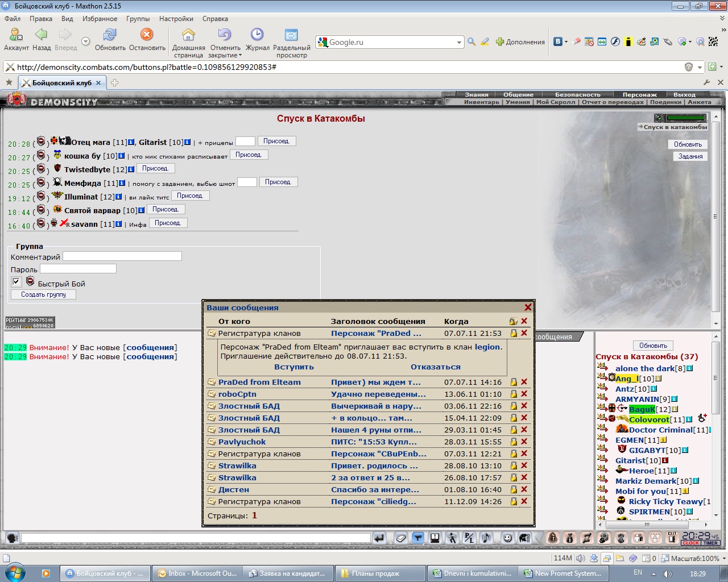This screenshot has width=728, height=582.
Task: Open the address bar URL dropdown
Action: coord(700,67)
